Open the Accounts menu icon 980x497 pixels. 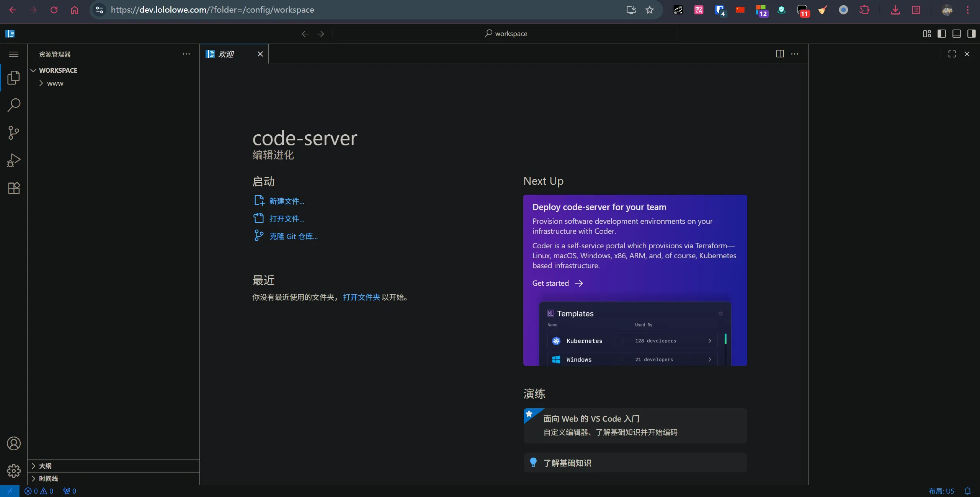point(14,443)
